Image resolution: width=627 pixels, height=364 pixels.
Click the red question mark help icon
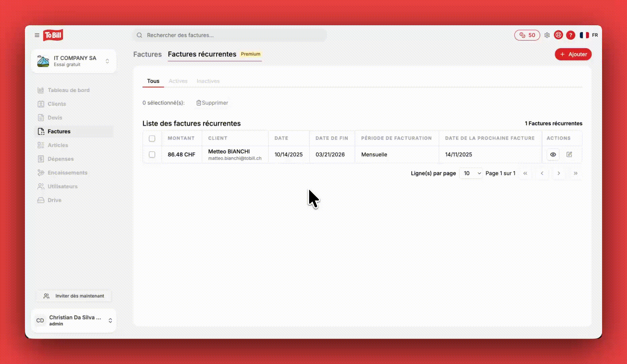click(x=570, y=35)
